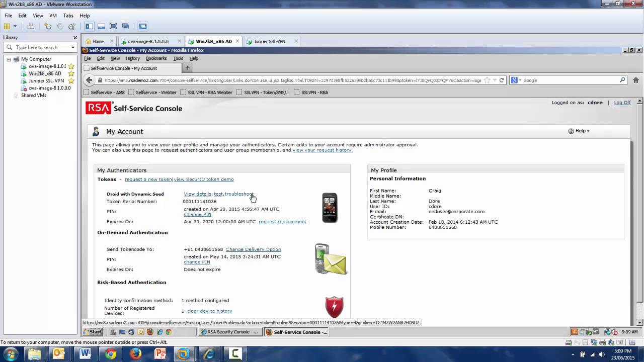Click the Droid phone token image
The image size is (644, 362).
point(330,208)
